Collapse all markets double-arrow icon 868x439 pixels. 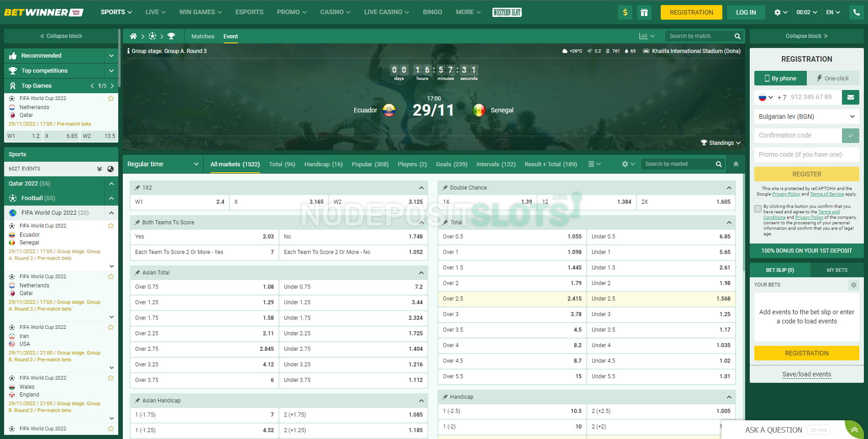736,164
